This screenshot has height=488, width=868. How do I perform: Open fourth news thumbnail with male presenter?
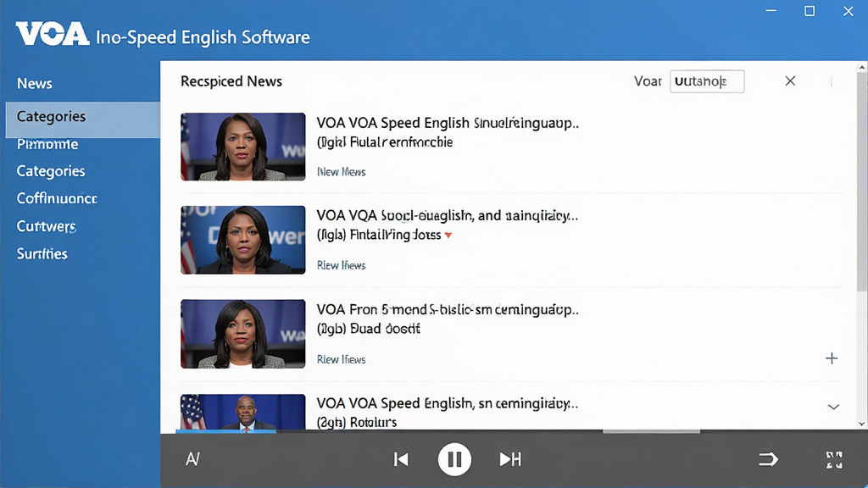[243, 412]
